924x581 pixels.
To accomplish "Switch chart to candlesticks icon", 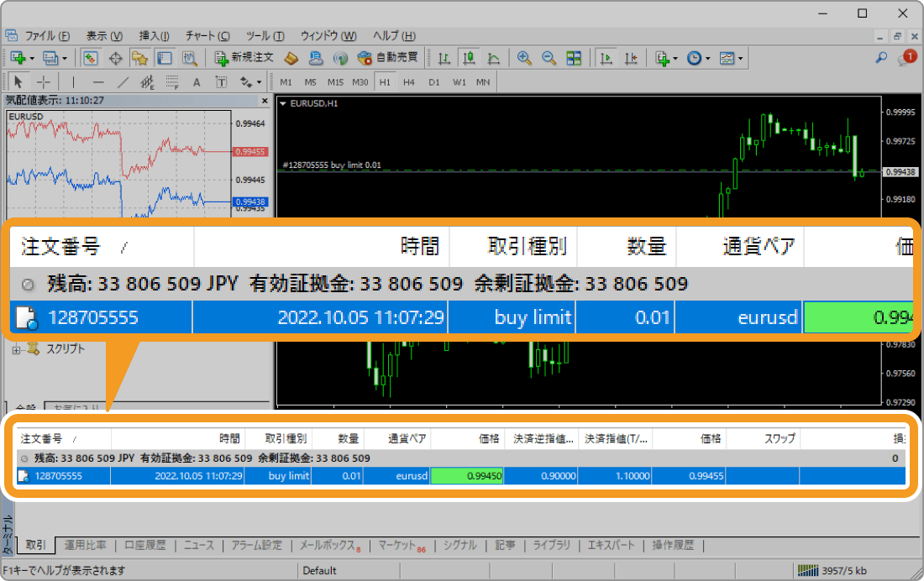I will point(469,58).
